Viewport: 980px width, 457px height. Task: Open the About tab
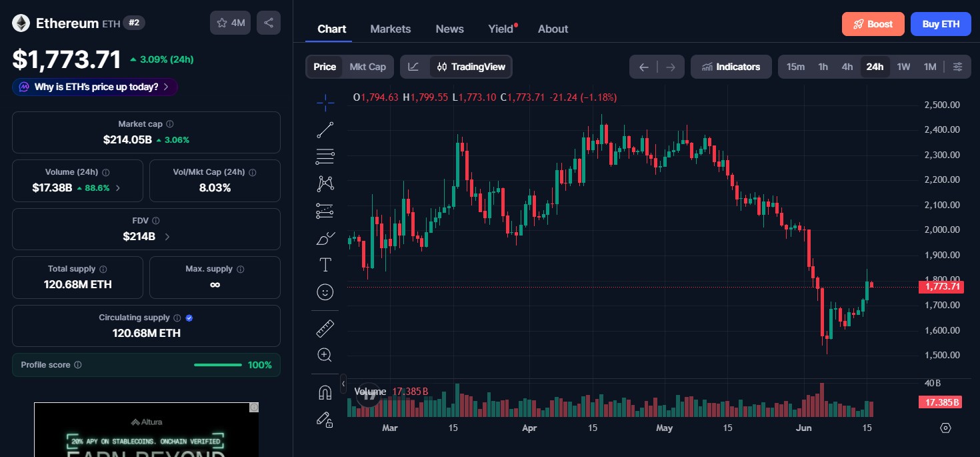tap(553, 29)
